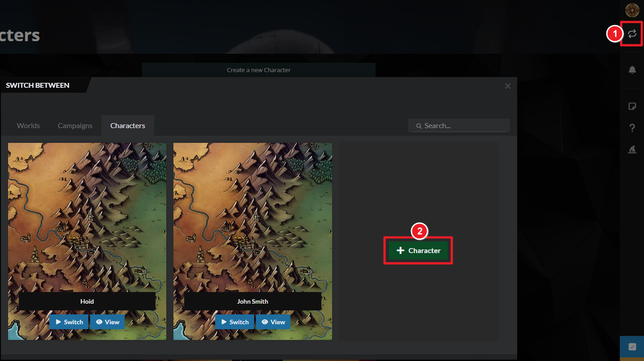
Task: Click View button for John Smith
Action: coord(273,322)
